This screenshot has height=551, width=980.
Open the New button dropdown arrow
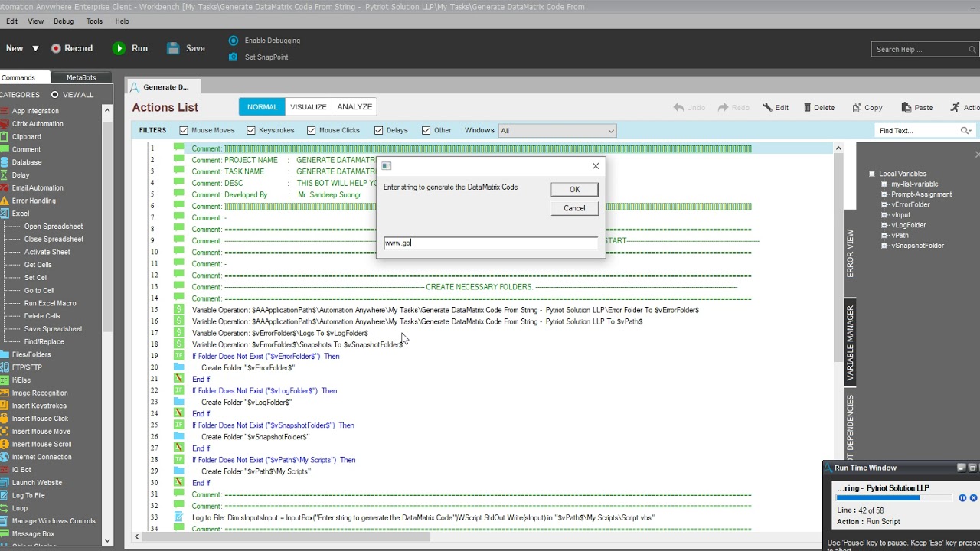pyautogui.click(x=35, y=48)
